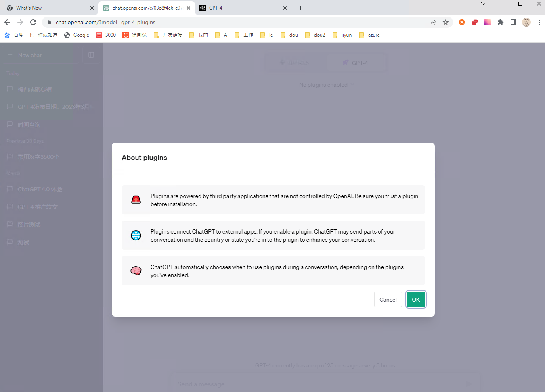Close the chat.openai.com tab
This screenshot has width=545, height=392.
[189, 8]
